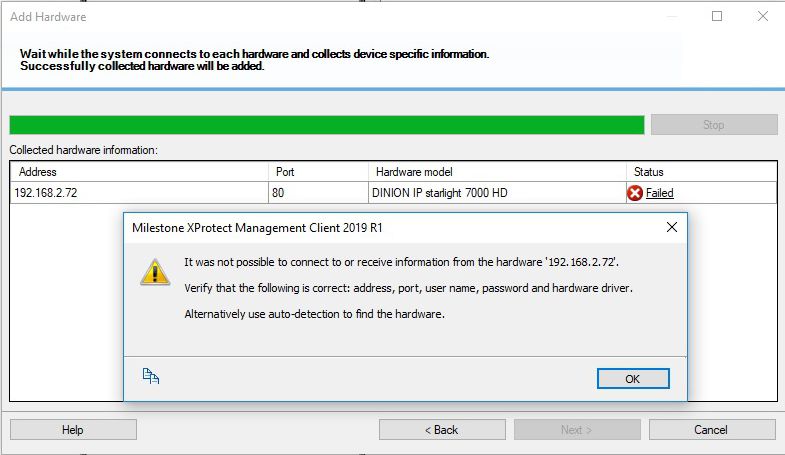Image resolution: width=785 pixels, height=455 pixels.
Task: Click the 'Verify that the following is correct' line
Action: click(x=409, y=288)
